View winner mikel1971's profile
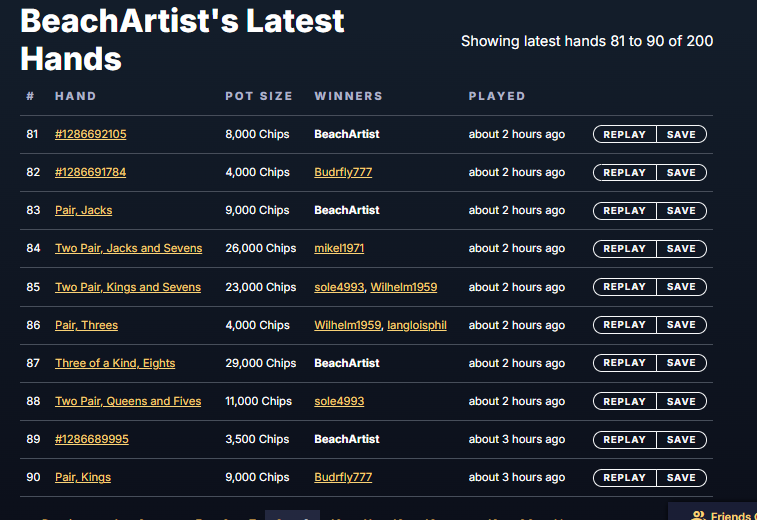Viewport: 757px width, 520px height. pos(339,248)
